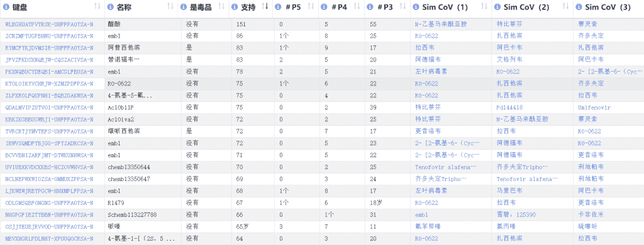Click info icon beside 是毒品 header
The image size is (644, 245).
click(x=183, y=7)
